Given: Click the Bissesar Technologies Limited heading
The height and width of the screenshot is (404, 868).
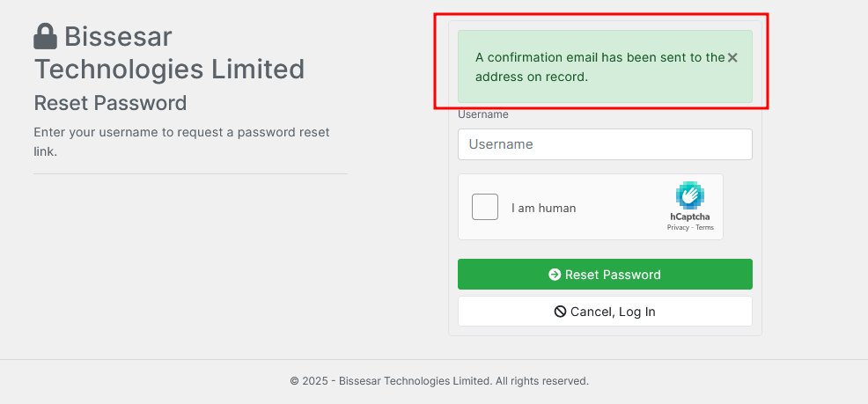Looking at the screenshot, I should point(169,53).
